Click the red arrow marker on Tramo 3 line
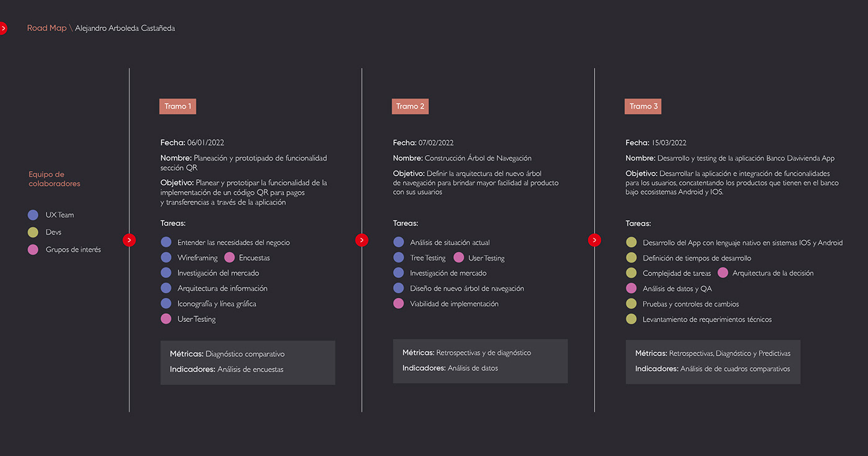868x456 pixels. click(594, 240)
